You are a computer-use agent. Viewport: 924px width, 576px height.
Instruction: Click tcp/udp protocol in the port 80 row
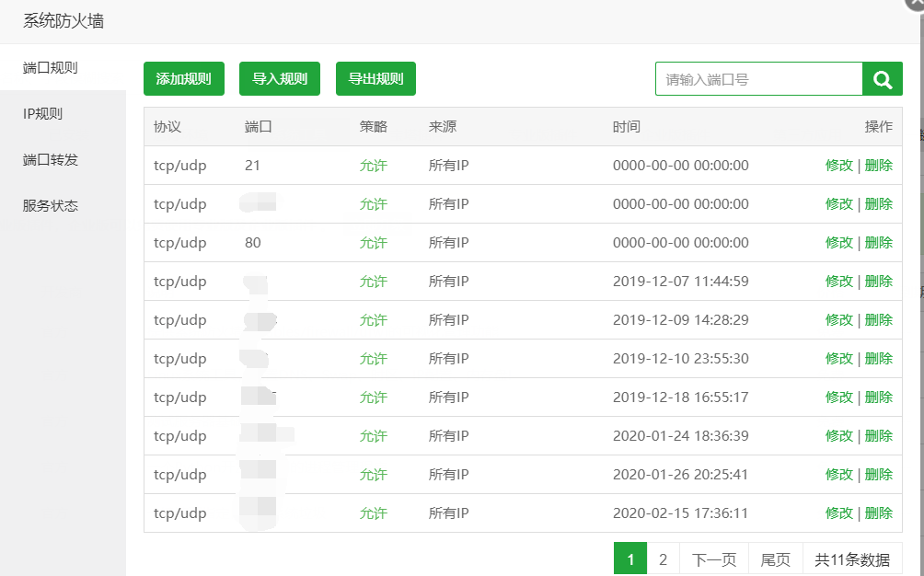[179, 243]
